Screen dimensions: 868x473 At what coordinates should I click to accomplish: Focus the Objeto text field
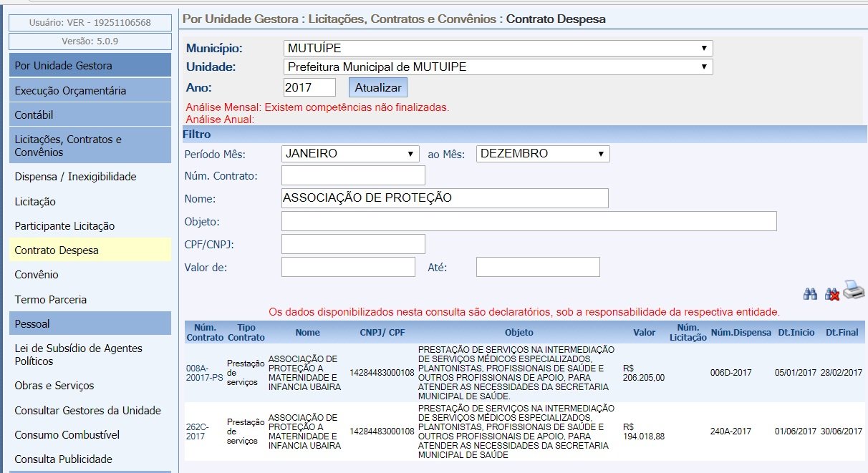(x=529, y=221)
